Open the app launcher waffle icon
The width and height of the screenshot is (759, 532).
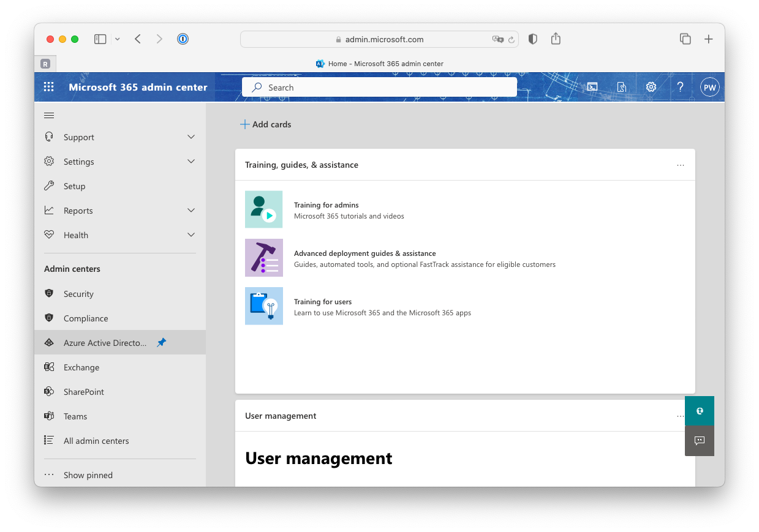[49, 87]
